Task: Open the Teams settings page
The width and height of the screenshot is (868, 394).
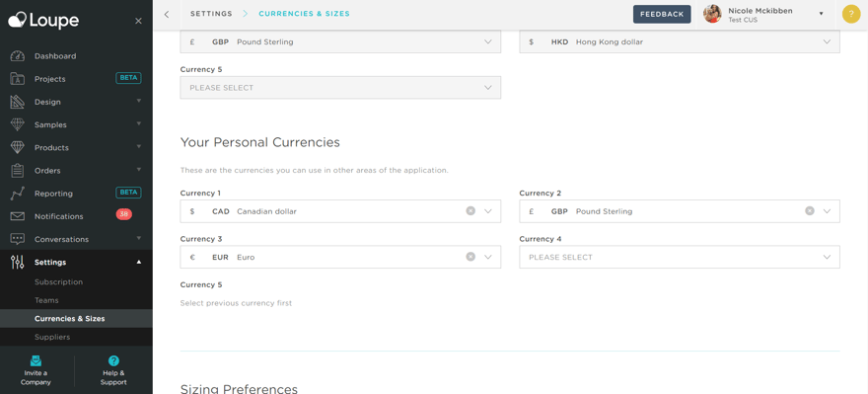Action: point(46,300)
